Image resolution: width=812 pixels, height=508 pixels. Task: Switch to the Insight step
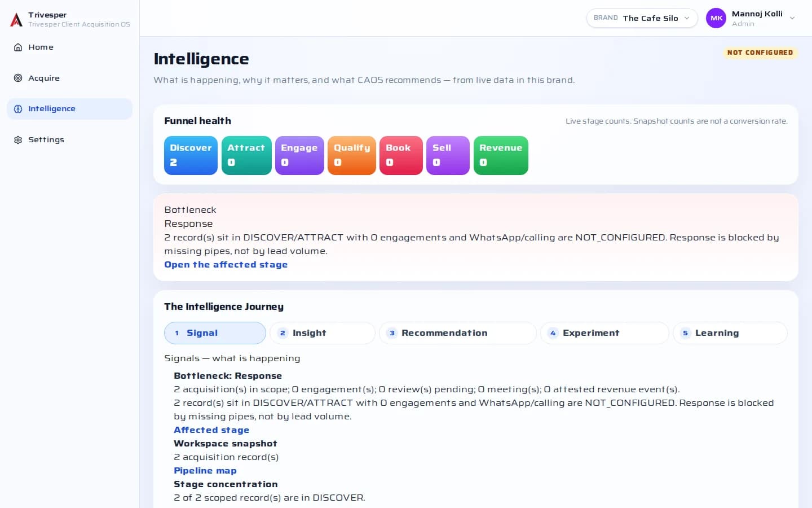click(323, 333)
